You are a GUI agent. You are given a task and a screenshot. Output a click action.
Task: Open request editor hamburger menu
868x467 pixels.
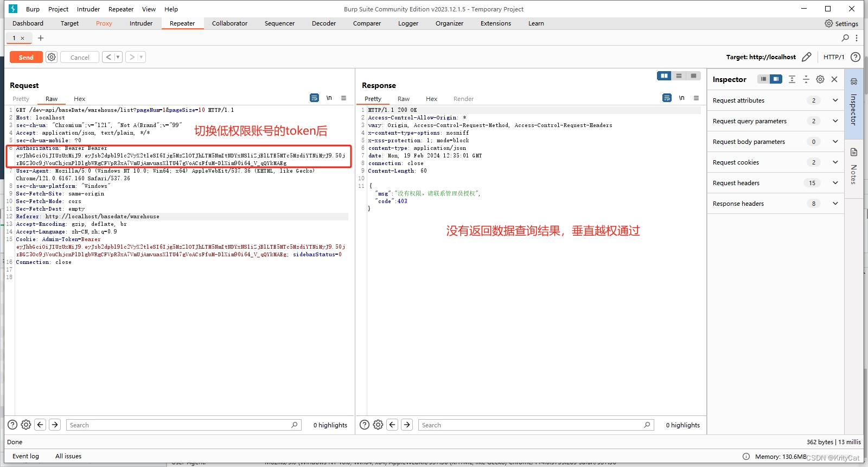343,98
